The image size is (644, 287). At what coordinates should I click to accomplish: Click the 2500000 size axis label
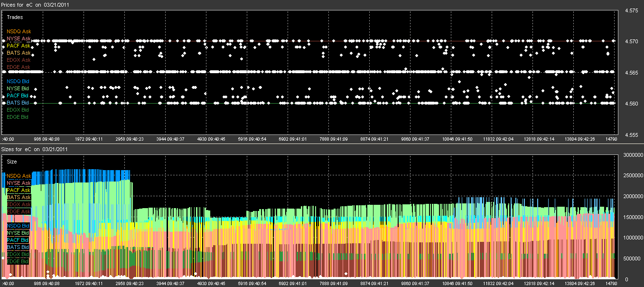tap(633, 176)
